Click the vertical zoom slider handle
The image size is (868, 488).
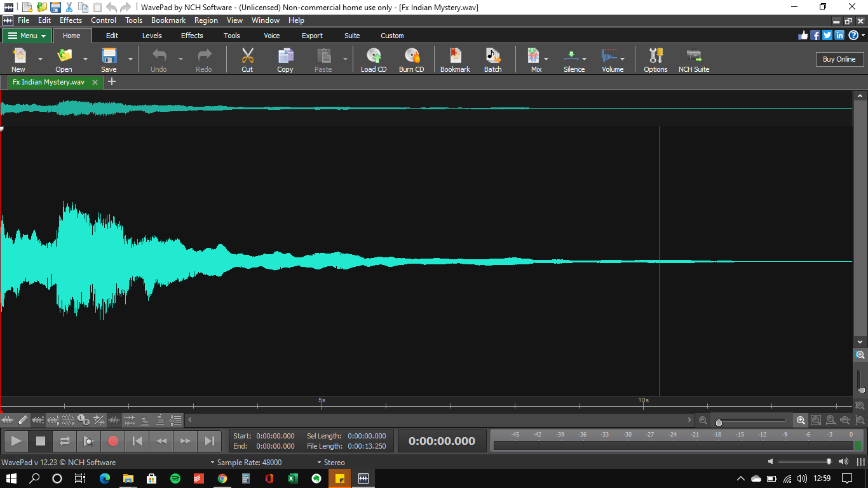(862, 390)
